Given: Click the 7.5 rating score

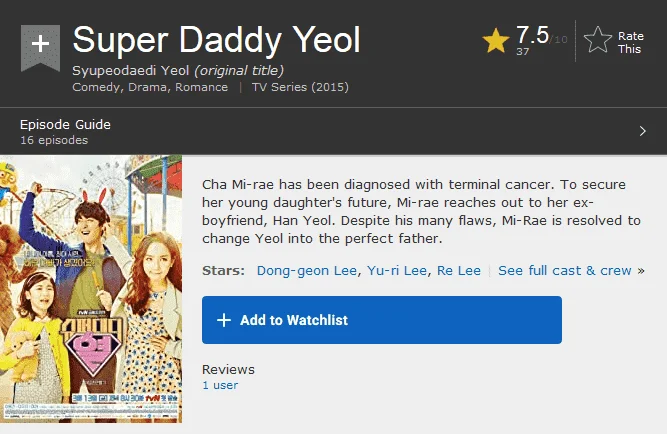Looking at the screenshot, I should click(x=532, y=35).
